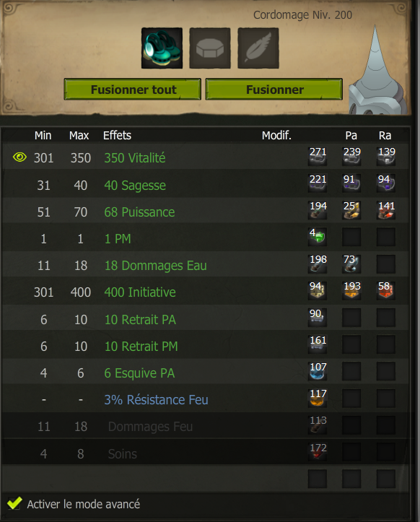Click the Fusionner tout button
Viewport: 420px width, 522px height.
pyautogui.click(x=133, y=90)
